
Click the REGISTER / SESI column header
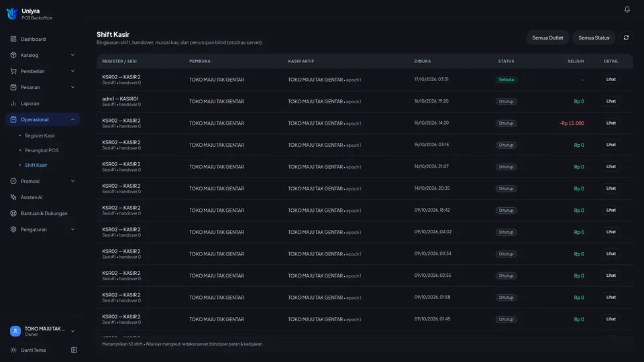click(x=119, y=61)
